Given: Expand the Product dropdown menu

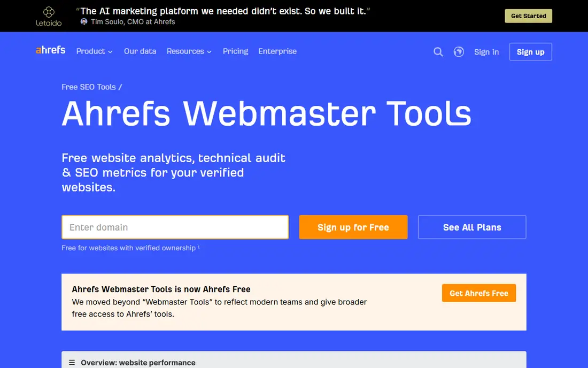Looking at the screenshot, I should click(x=95, y=51).
